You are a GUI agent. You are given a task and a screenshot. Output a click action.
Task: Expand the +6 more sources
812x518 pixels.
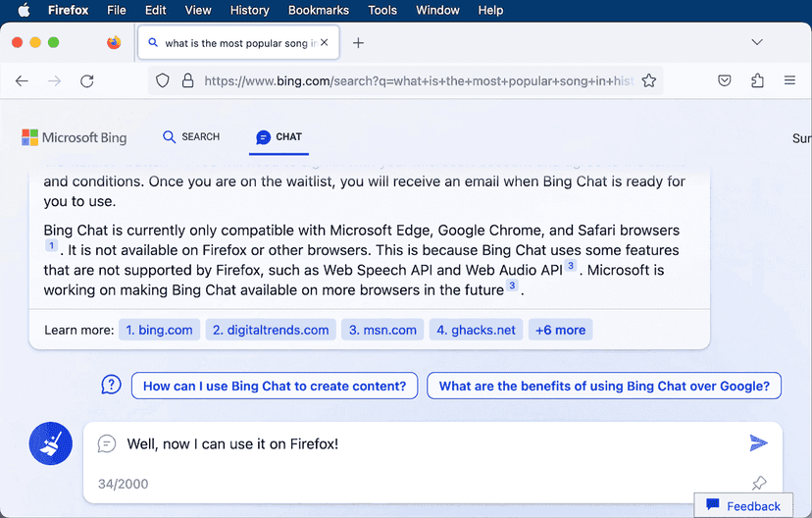point(560,330)
